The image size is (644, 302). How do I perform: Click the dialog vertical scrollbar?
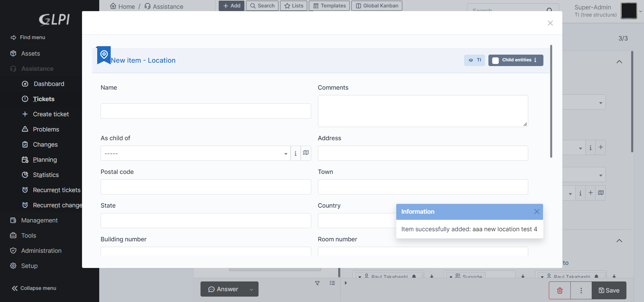551,101
